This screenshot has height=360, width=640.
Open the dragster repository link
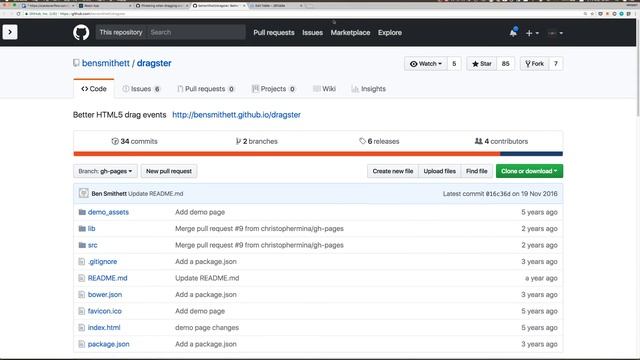[x=154, y=63]
